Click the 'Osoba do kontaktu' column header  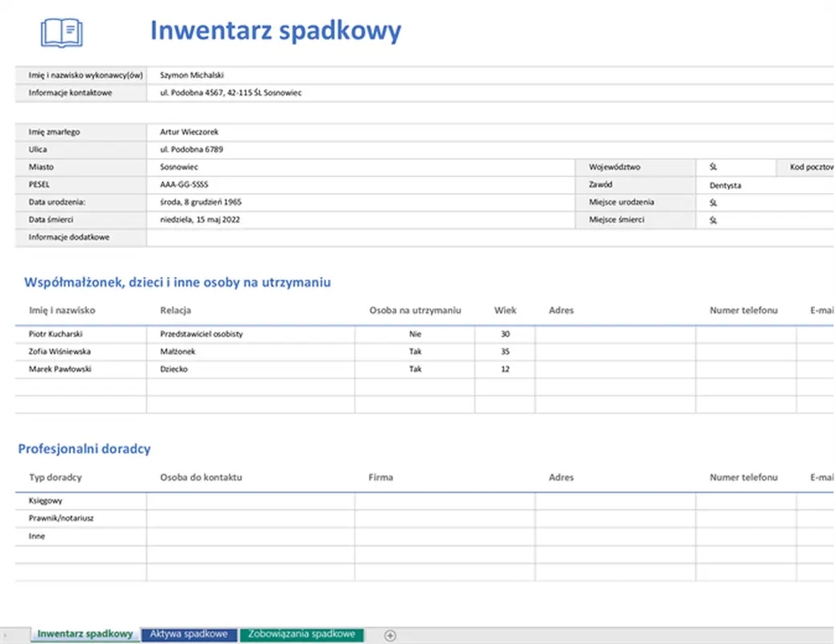(x=201, y=477)
